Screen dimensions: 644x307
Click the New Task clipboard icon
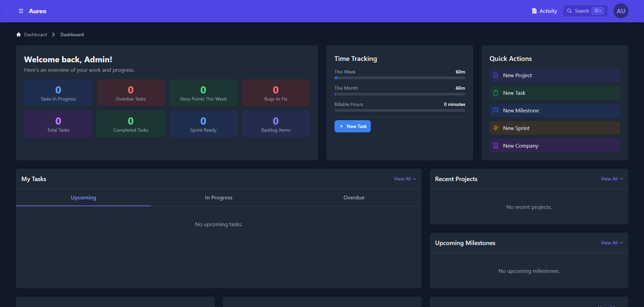point(496,93)
